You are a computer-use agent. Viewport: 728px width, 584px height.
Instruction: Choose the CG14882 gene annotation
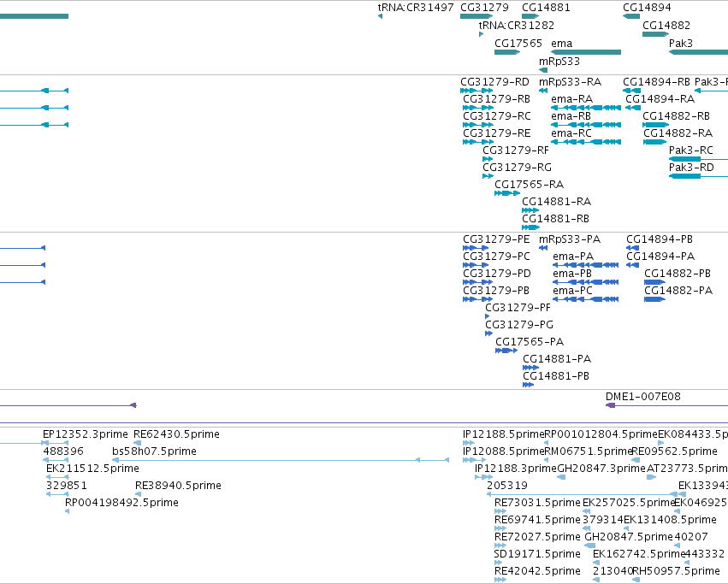click(655, 34)
